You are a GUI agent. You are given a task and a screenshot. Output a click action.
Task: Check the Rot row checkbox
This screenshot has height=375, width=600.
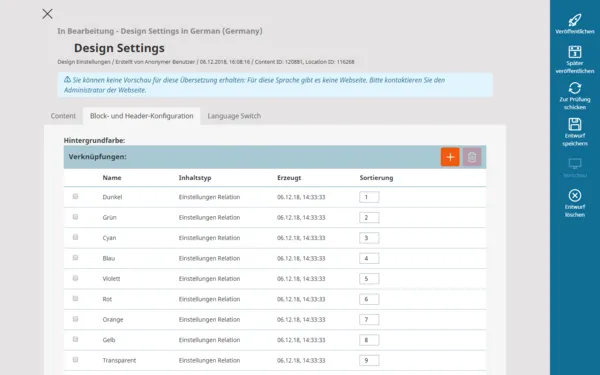(75, 298)
